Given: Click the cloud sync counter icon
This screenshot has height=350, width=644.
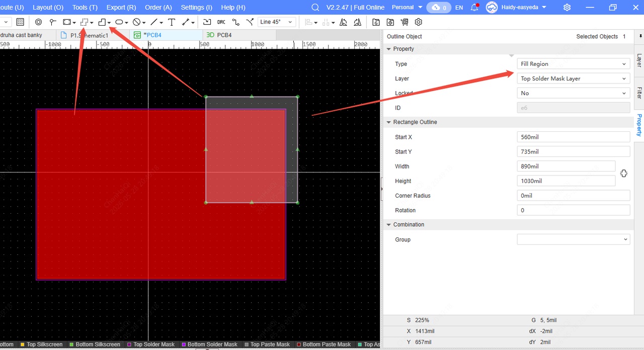Looking at the screenshot, I should [439, 7].
